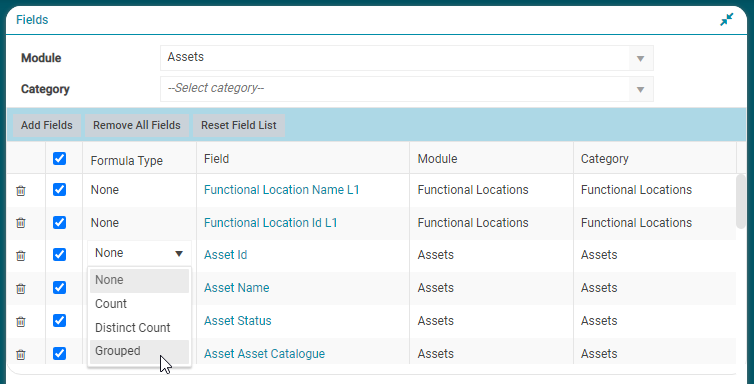This screenshot has height=384, width=754.
Task: Uncheck Functional Location Id L1 checkbox
Action: pos(60,223)
